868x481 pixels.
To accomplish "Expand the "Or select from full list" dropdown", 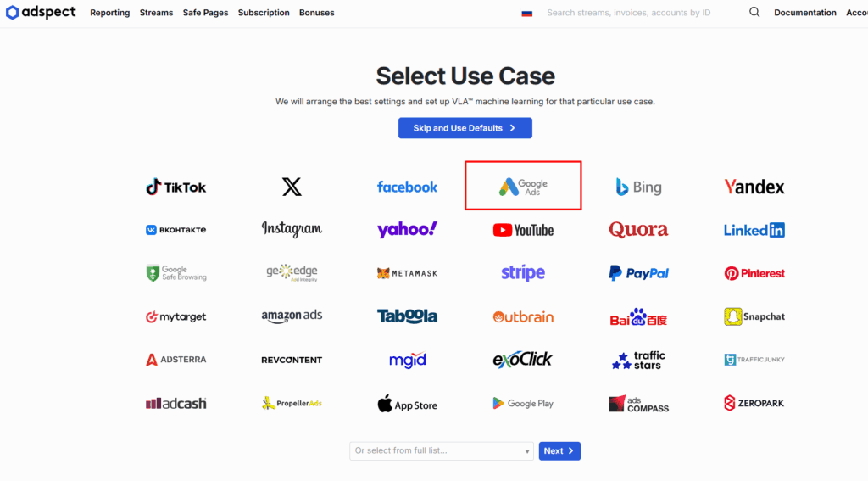I will pyautogui.click(x=441, y=451).
